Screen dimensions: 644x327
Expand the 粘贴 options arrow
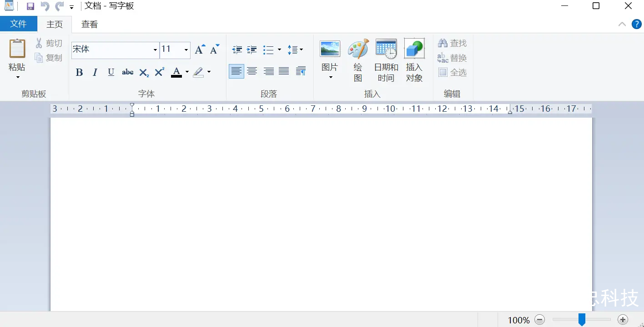pyautogui.click(x=18, y=77)
